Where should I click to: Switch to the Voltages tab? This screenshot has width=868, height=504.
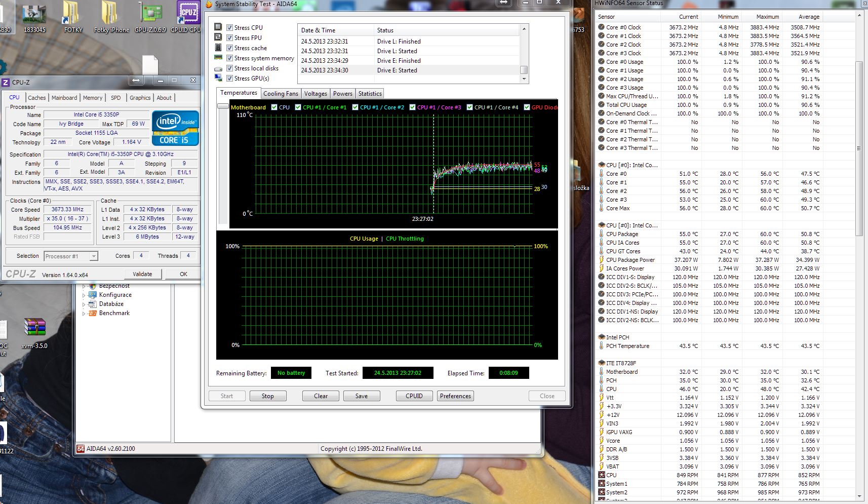point(315,94)
